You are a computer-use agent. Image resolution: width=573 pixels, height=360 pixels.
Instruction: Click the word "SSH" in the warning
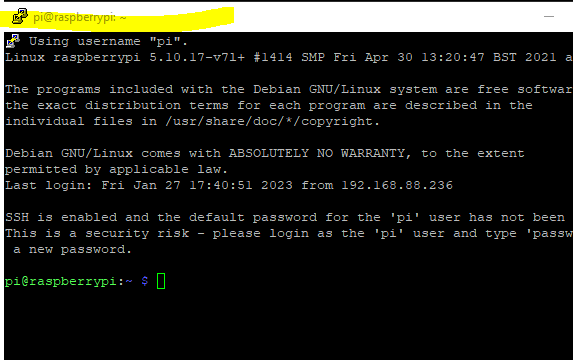17,217
